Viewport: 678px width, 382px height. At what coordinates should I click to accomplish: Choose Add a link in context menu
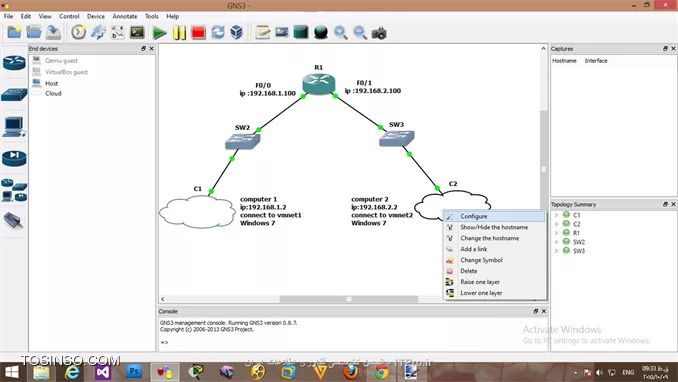(495, 249)
